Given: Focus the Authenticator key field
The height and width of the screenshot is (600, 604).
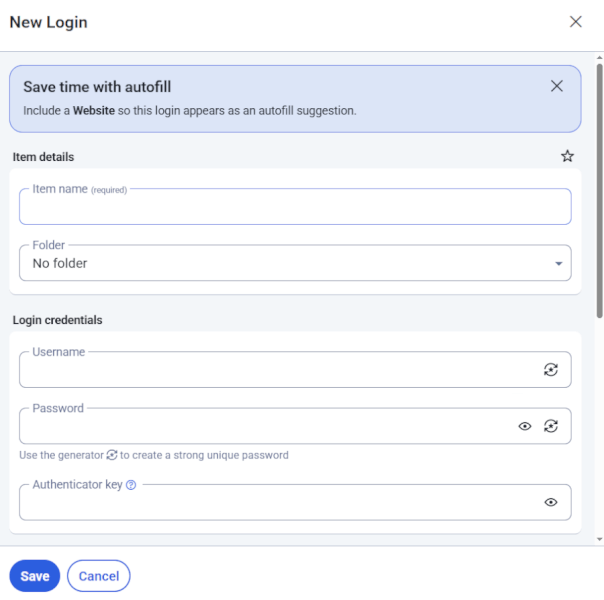Looking at the screenshot, I should pyautogui.click(x=279, y=502).
